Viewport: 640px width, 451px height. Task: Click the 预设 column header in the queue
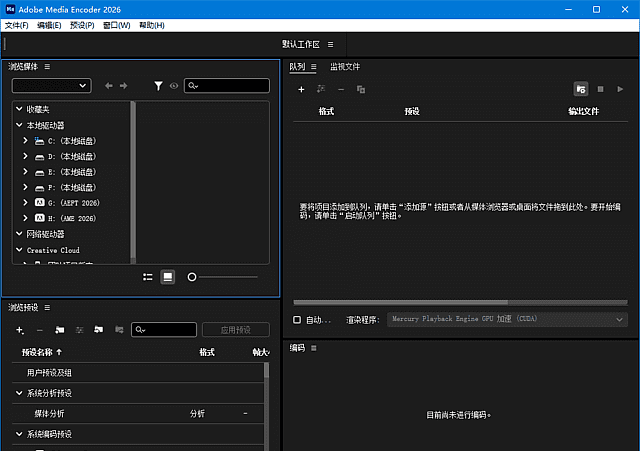412,111
